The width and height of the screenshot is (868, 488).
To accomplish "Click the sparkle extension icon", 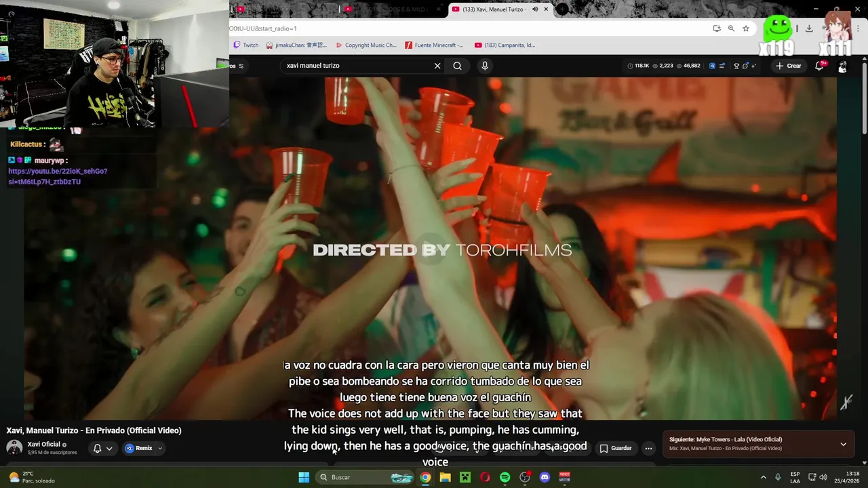I will point(753,66).
